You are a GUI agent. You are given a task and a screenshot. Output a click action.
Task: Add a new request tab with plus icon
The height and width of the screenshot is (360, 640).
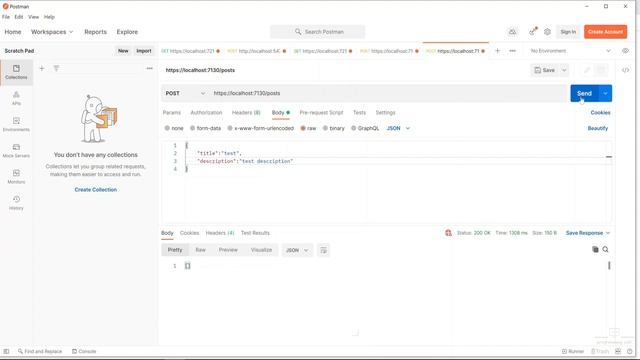[x=497, y=51]
